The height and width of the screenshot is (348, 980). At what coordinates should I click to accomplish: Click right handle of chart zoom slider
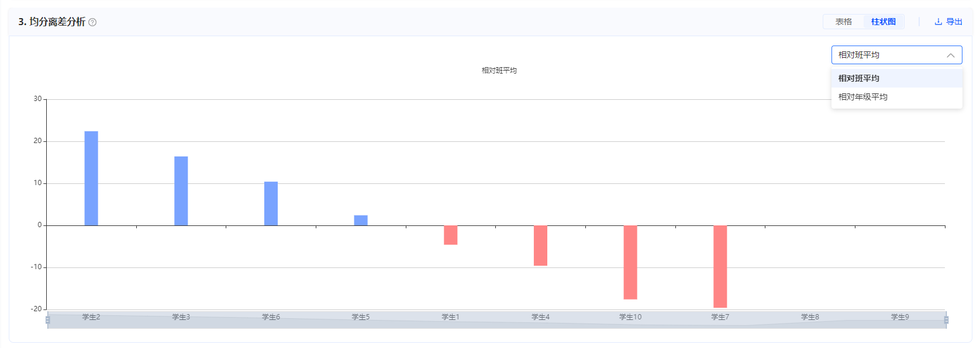(x=946, y=319)
